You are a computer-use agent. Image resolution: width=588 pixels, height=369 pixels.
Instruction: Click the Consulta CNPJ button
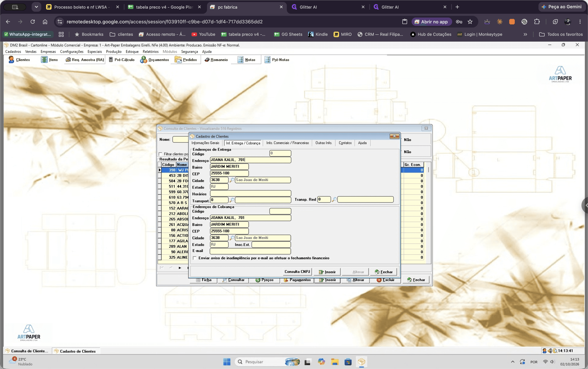pos(297,272)
